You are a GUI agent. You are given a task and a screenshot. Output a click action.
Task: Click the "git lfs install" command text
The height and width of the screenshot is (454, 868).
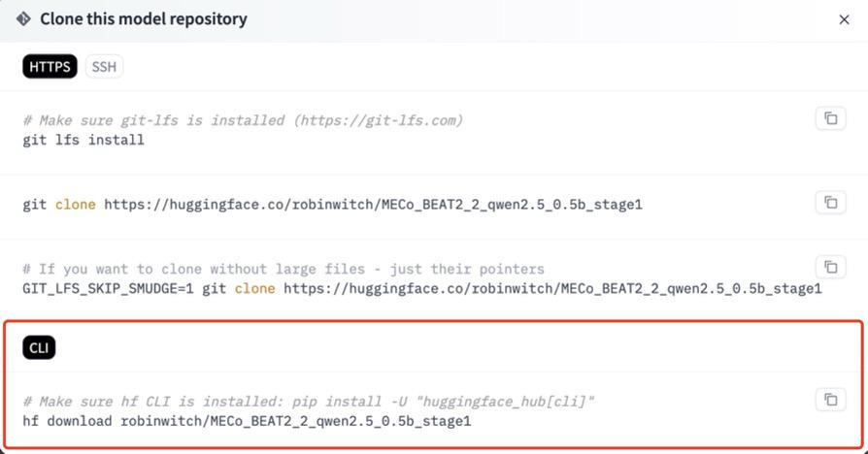(x=83, y=140)
